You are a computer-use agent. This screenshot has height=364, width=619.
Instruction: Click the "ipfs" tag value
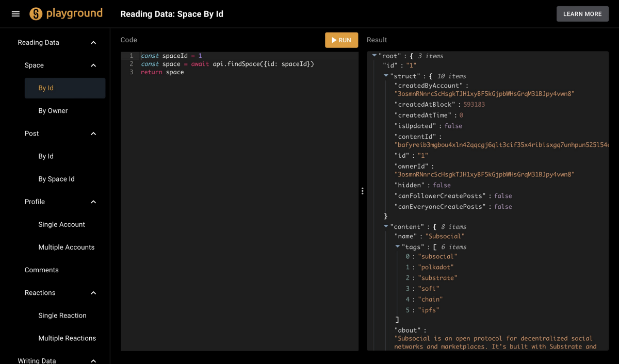(428, 310)
